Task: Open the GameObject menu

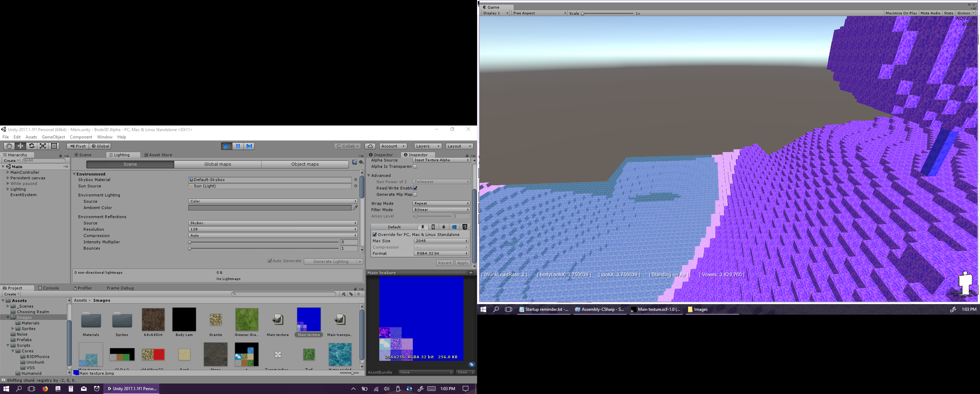Action: [53, 137]
